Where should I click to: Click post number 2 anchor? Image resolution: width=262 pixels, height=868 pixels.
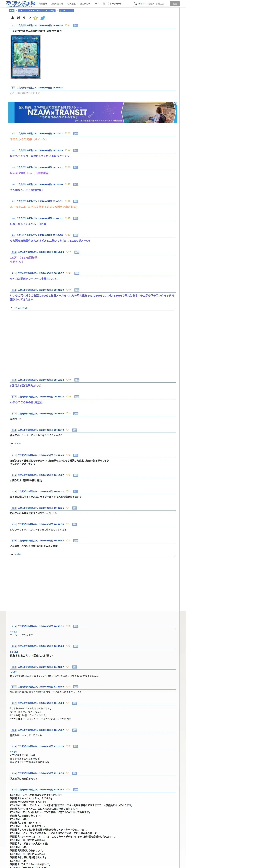click(x=13, y=88)
